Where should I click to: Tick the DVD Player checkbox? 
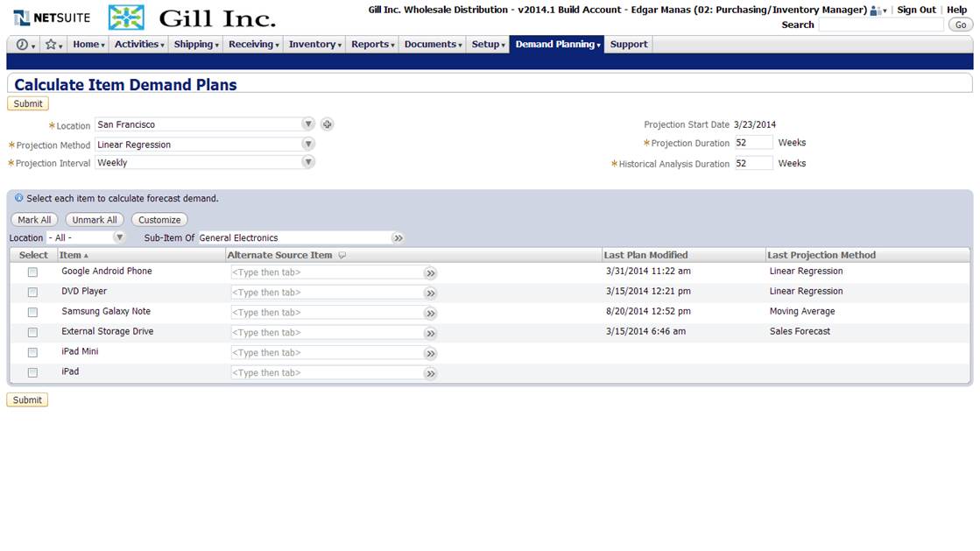(32, 292)
